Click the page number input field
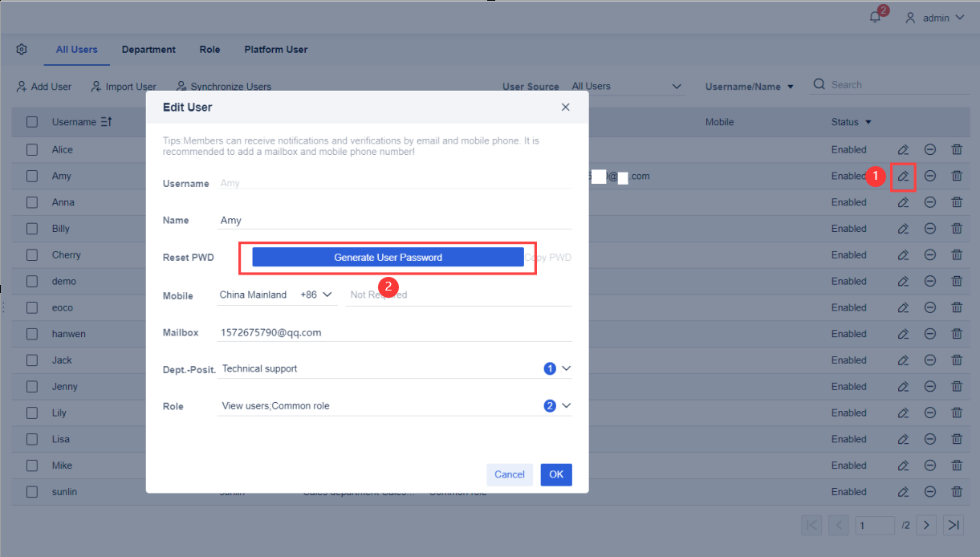 tap(875, 525)
